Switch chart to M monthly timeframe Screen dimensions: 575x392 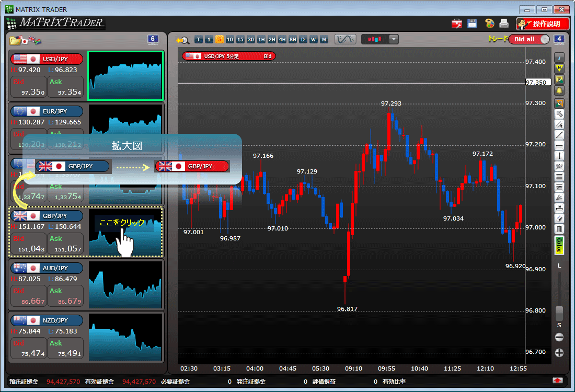pos(324,40)
